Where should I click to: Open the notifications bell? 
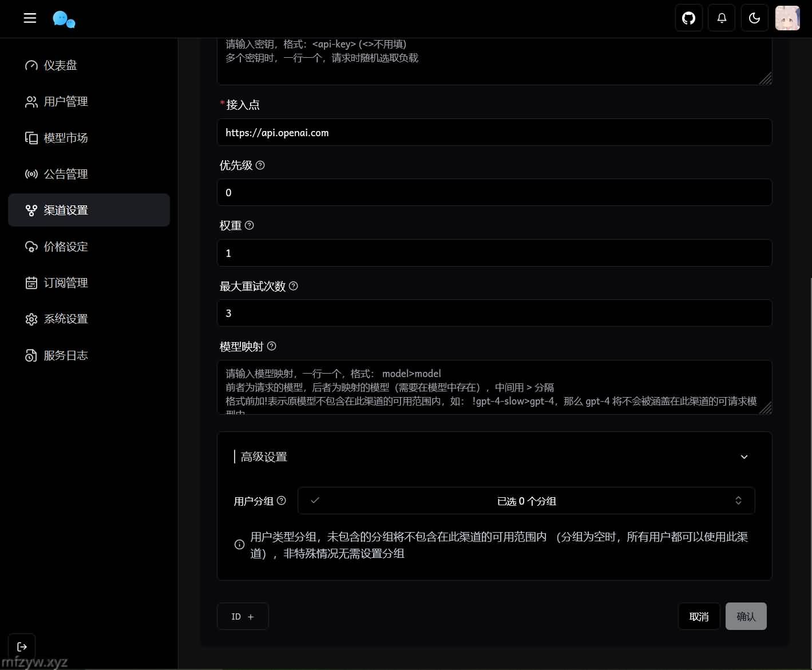(x=722, y=18)
